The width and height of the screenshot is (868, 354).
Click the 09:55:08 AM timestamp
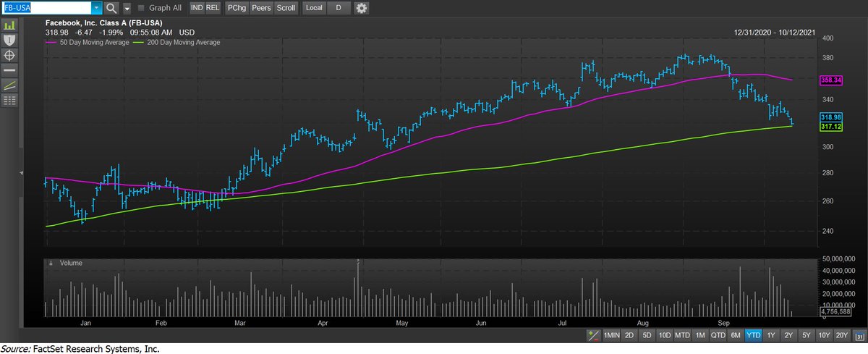(x=150, y=33)
